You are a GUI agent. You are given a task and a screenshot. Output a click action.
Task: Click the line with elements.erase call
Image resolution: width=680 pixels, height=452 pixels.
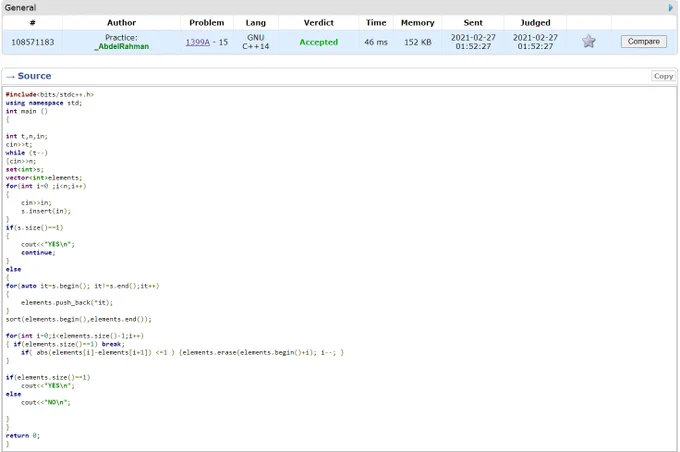tap(182, 353)
